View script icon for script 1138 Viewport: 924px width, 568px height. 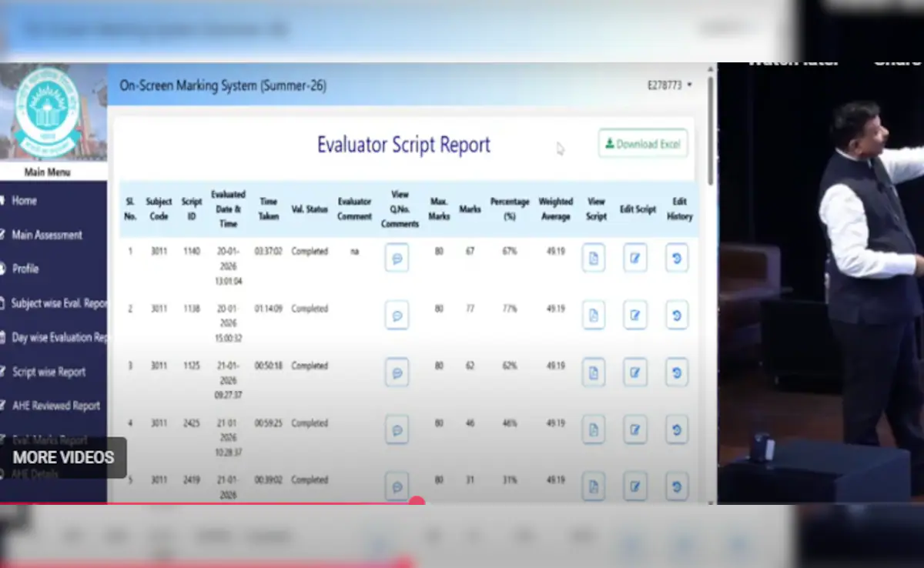pyautogui.click(x=593, y=315)
